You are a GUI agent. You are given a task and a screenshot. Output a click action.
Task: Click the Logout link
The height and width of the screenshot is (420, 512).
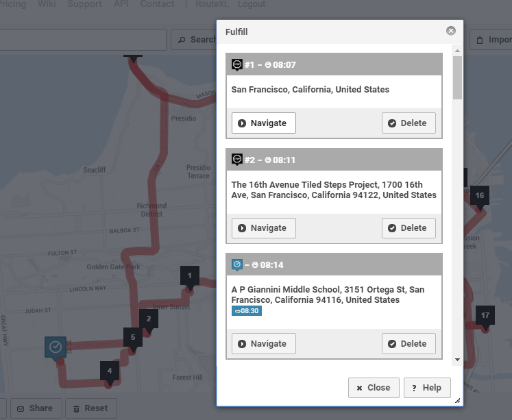(252, 4)
